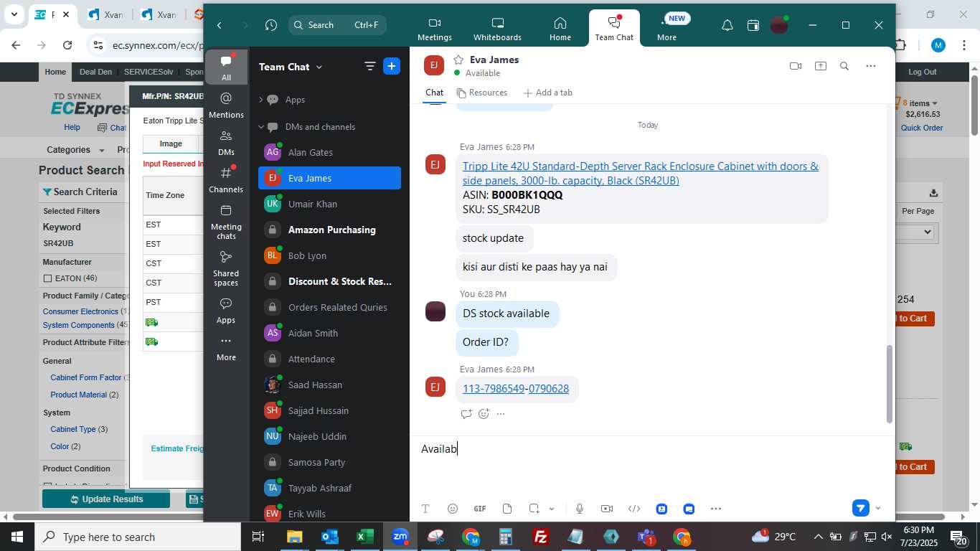The height and width of the screenshot is (551, 980).
Task: Click the Zoom Search box
Action: [x=337, y=25]
